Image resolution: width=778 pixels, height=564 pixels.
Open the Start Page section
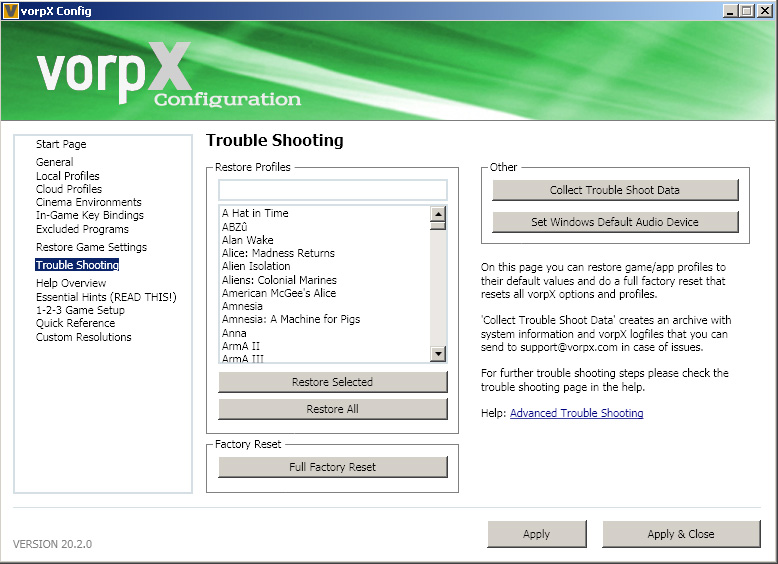coord(61,144)
